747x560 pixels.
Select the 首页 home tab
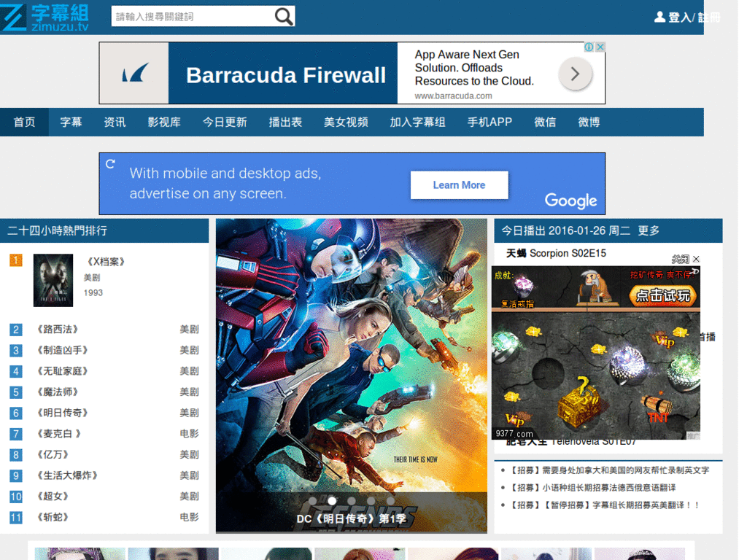tap(24, 122)
